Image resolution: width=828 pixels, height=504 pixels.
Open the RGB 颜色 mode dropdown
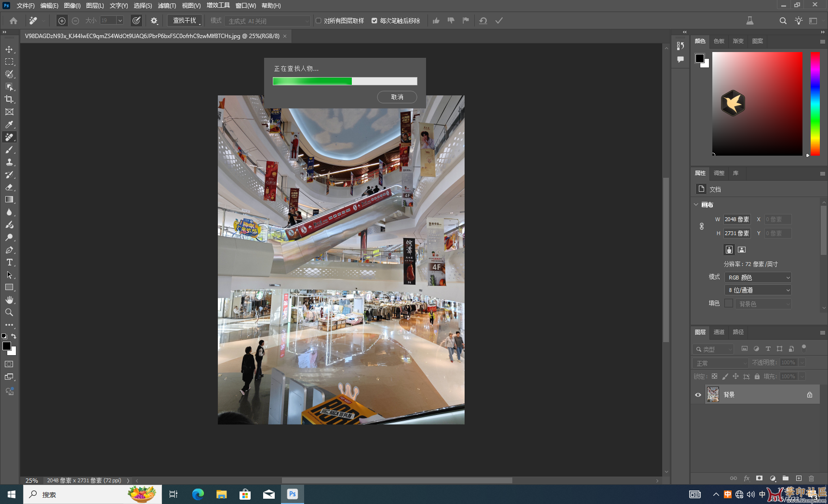[758, 278]
